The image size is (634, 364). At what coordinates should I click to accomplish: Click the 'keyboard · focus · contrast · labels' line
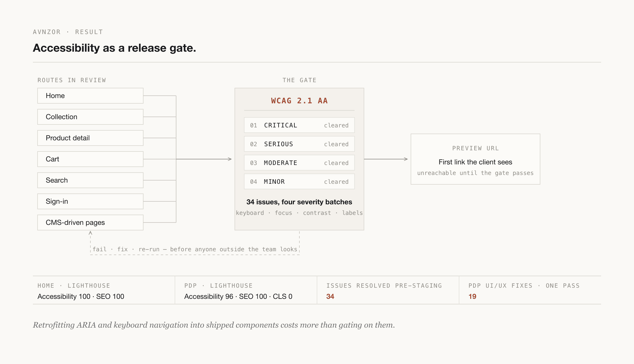tap(299, 213)
